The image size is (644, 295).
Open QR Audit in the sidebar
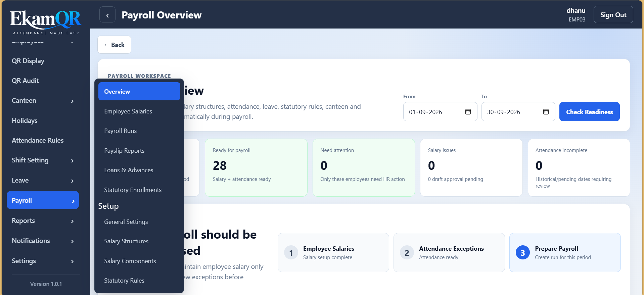click(x=43, y=81)
